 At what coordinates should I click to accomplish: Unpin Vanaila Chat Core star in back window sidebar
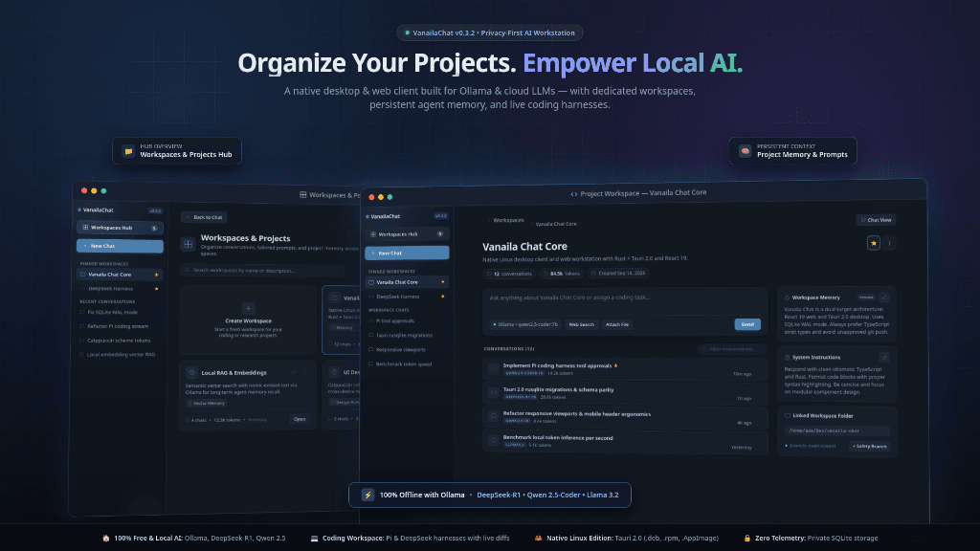point(156,275)
